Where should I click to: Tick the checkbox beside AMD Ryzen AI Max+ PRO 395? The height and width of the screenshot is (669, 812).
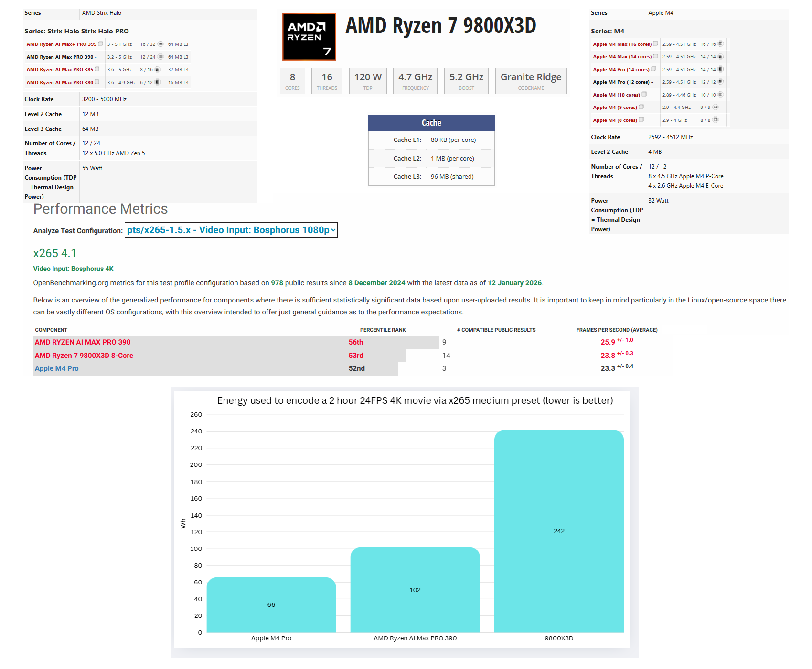[101, 44]
